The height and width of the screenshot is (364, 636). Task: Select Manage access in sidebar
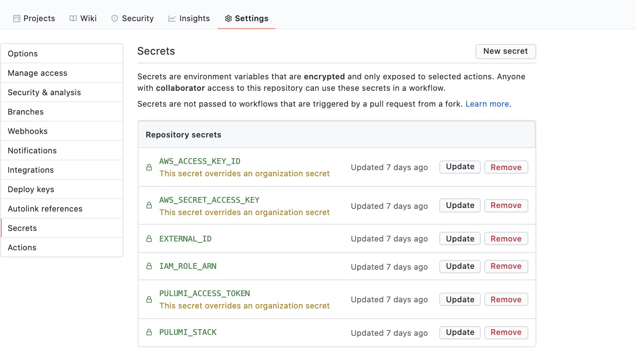[62, 73]
